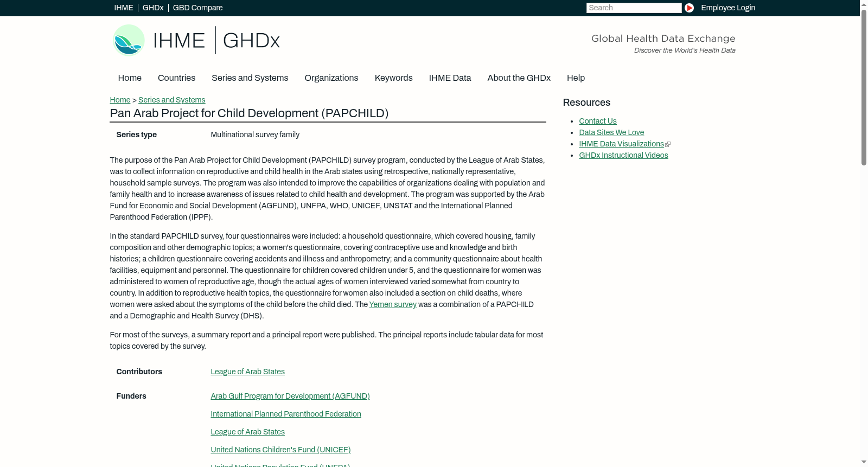Open GHDx Instructional Videos link

[623, 155]
